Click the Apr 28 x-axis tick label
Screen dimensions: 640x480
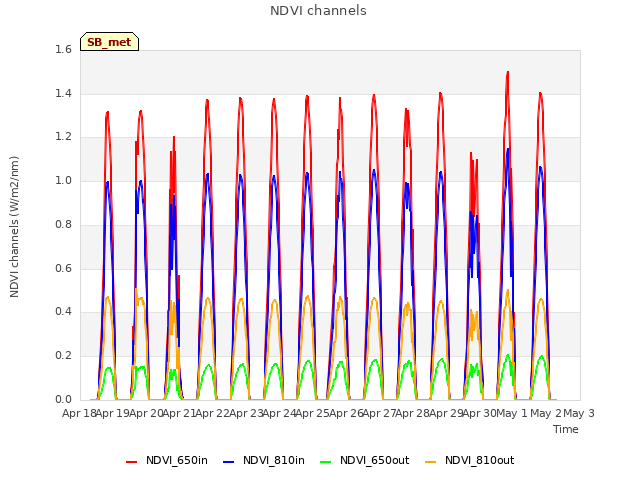tap(412, 413)
